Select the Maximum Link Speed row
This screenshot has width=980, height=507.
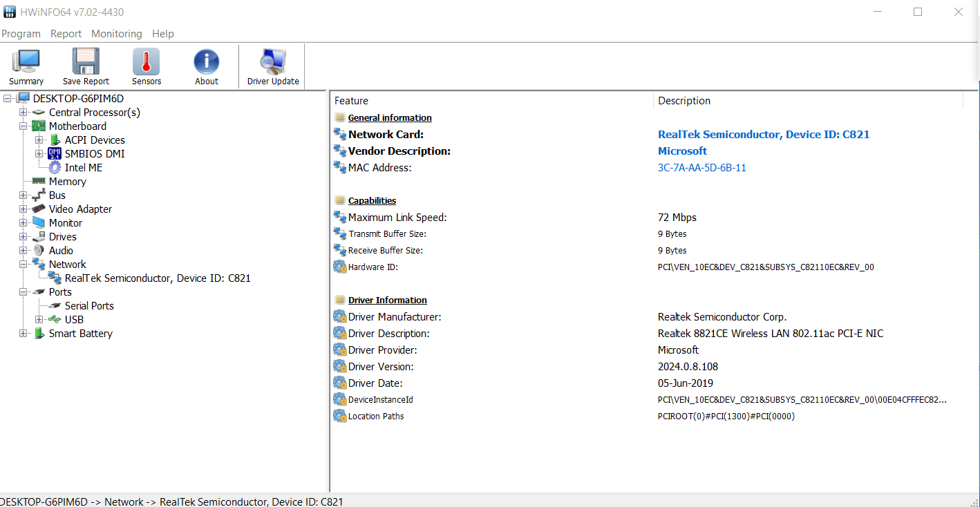click(x=647, y=217)
